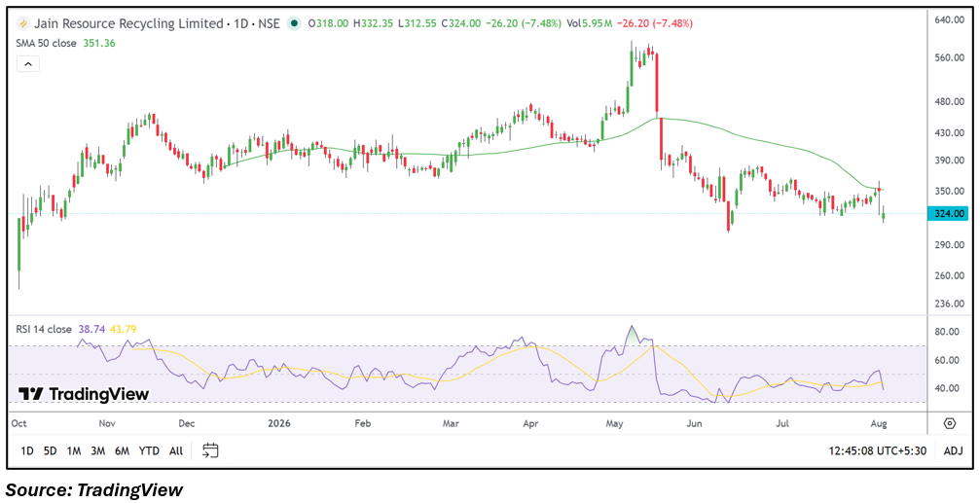Select the YTD time range
Viewport: 980px width, 503px height.
149,450
